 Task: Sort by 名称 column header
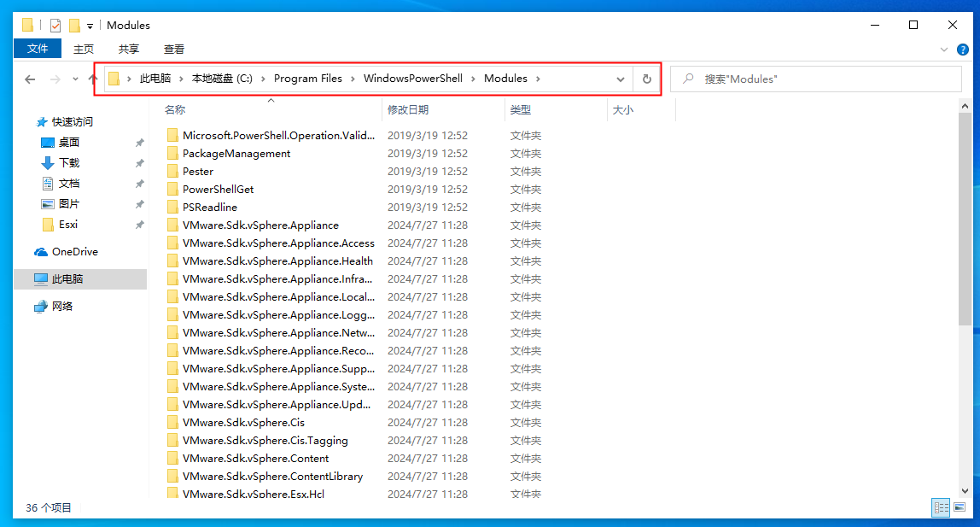click(x=175, y=109)
